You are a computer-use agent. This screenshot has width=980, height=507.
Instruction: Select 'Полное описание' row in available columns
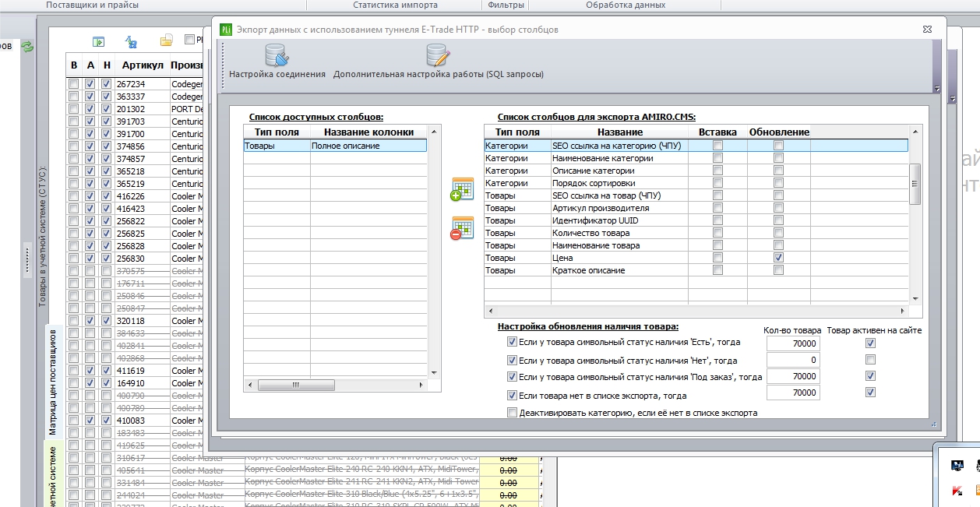(x=335, y=146)
